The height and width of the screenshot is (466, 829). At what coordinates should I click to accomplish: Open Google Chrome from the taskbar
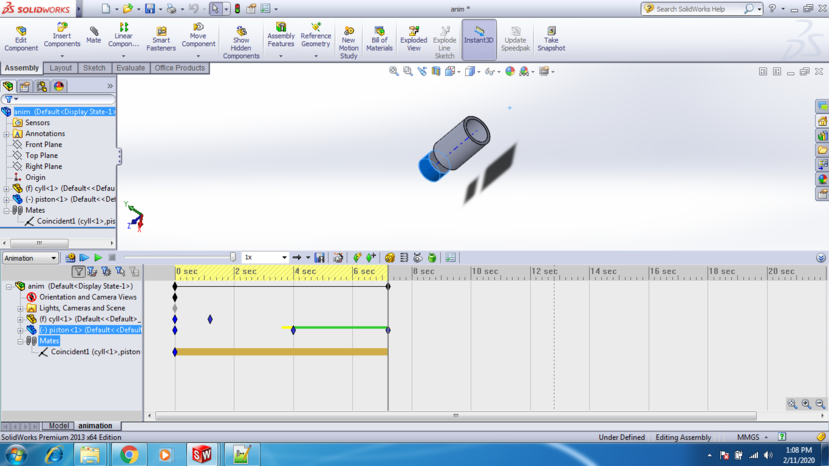128,454
